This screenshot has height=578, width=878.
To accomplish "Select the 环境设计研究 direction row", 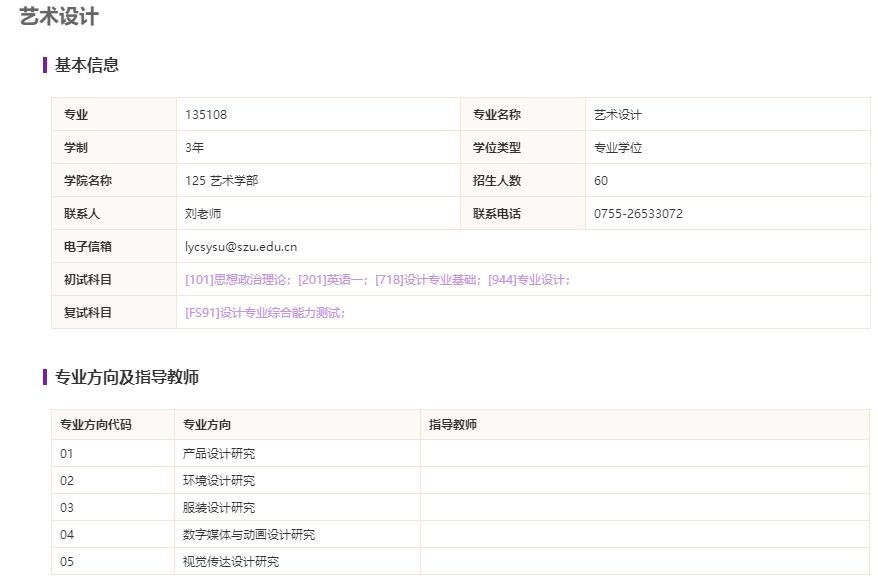I will tap(219, 481).
